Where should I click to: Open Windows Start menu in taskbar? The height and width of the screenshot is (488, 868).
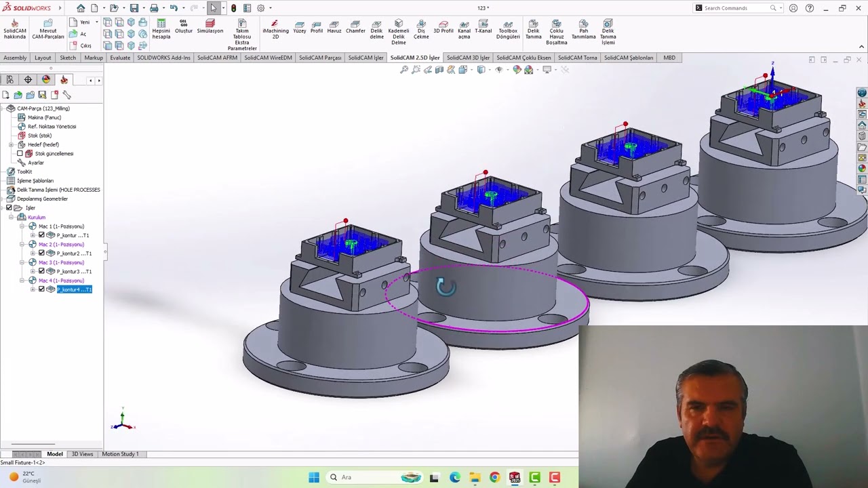click(314, 477)
